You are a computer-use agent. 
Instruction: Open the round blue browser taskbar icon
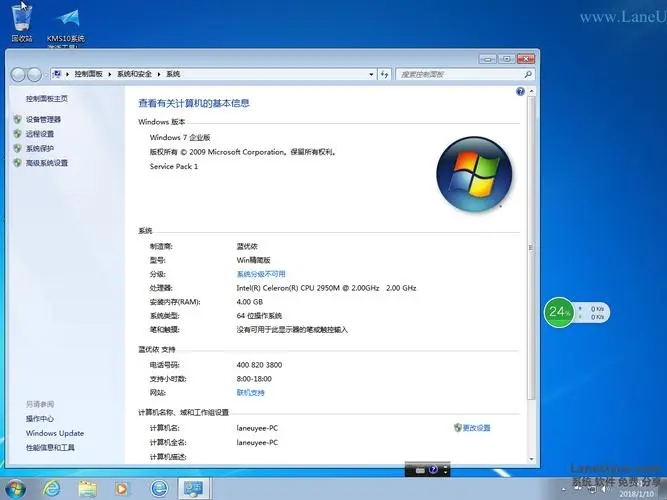point(159,489)
